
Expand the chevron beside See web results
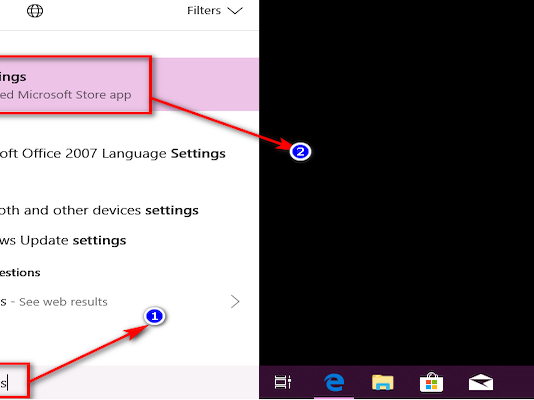235,302
